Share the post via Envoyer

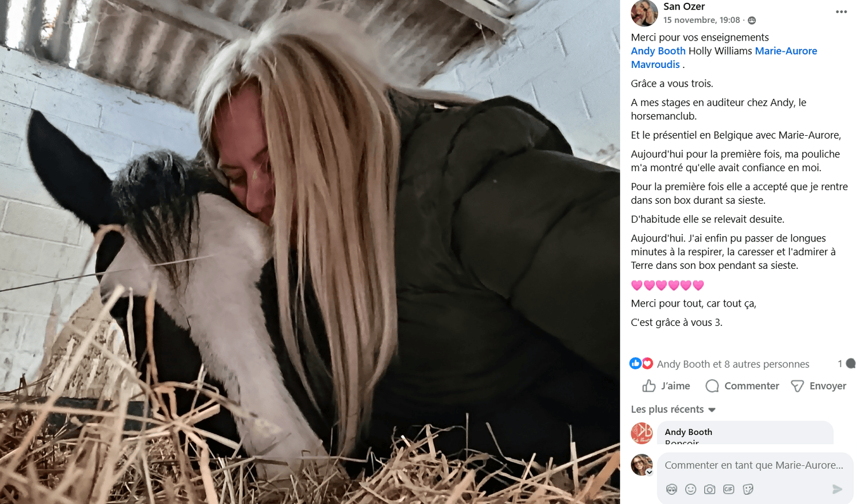(818, 386)
